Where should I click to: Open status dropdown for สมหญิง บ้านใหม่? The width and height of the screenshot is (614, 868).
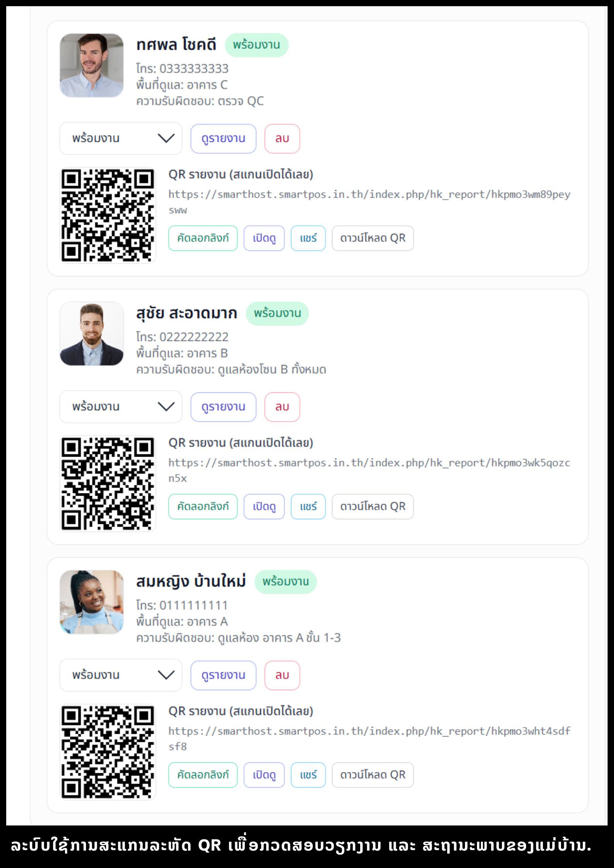(121, 675)
